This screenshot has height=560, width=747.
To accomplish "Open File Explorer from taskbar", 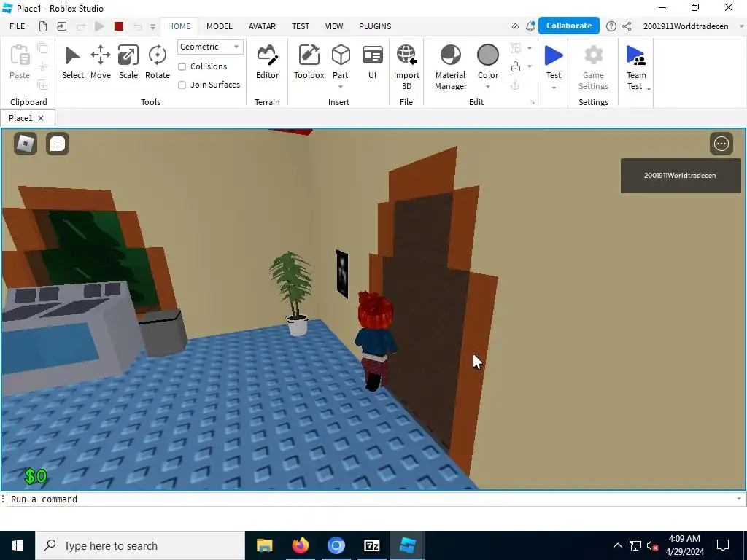I will pos(264,545).
